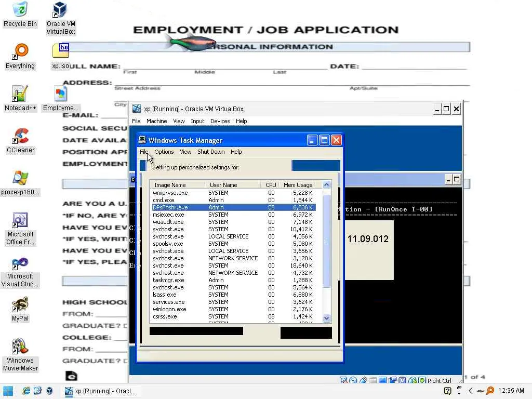Launch the MyPal browser desktop shortcut
The image size is (532, 399).
pyautogui.click(x=20, y=309)
